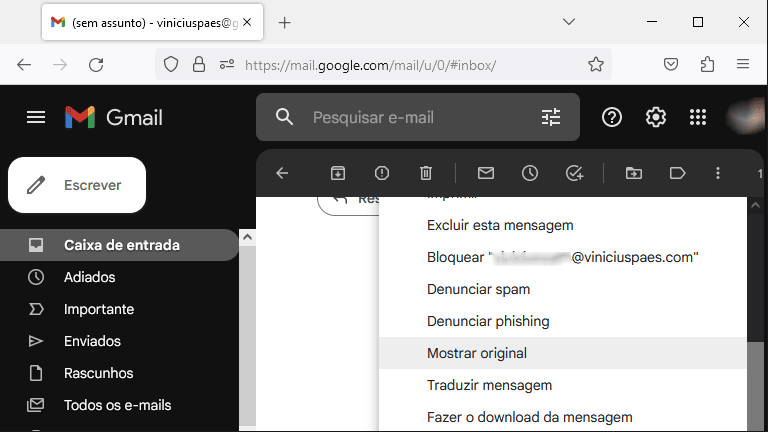
Task: Open search filter options icon
Action: pyautogui.click(x=551, y=117)
